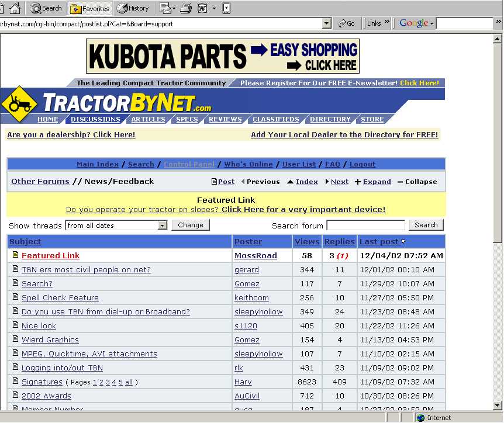The width and height of the screenshot is (504, 423).
Task: Click the Go button
Action: 347,23
